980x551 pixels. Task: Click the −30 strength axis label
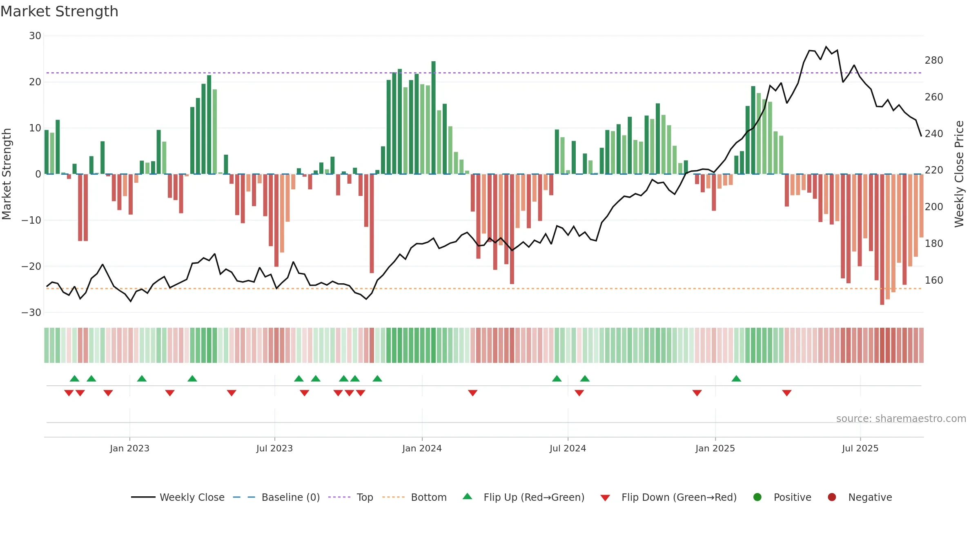click(31, 313)
